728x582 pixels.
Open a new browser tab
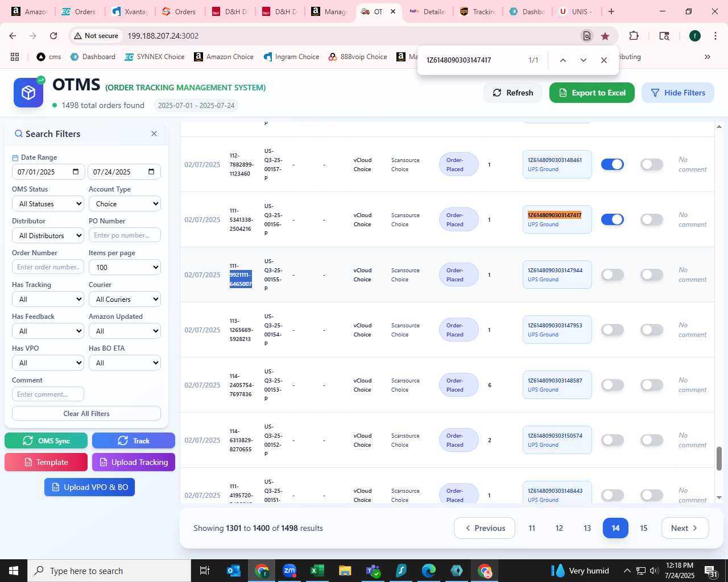611,11
